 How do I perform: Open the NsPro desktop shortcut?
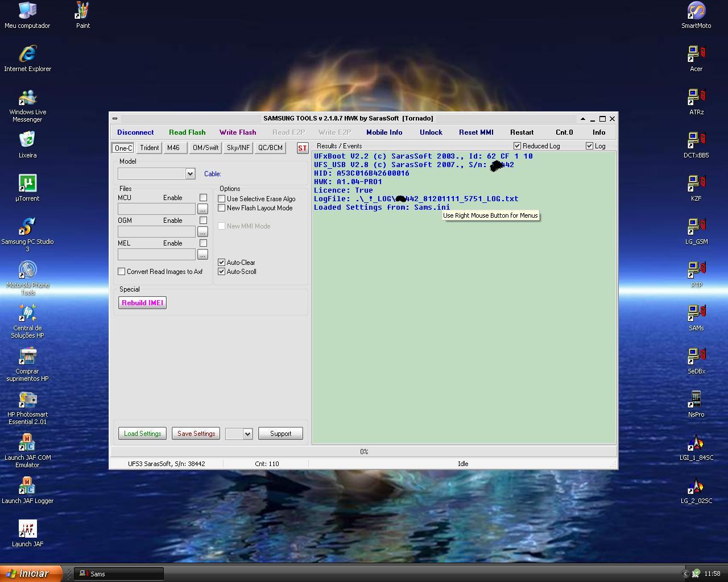[696, 404]
